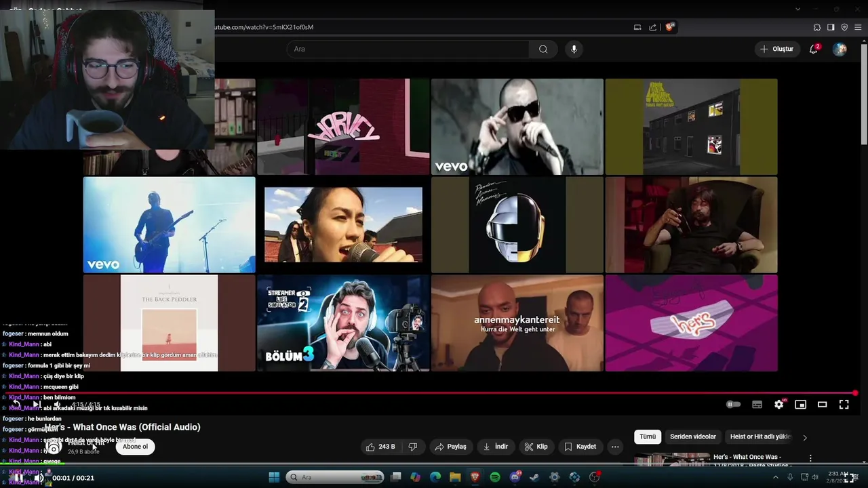
Task: Select the Seriden videolar chip
Action: 692,436
